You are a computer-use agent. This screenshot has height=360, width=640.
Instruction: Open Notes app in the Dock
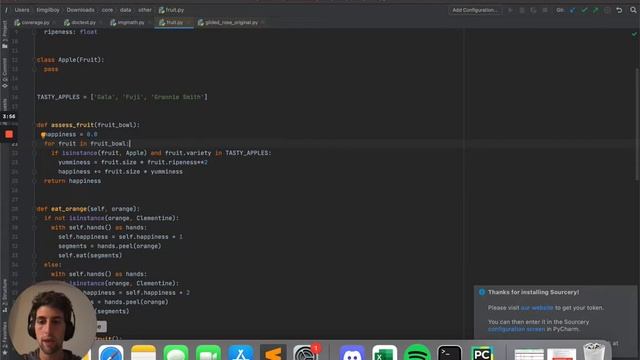pyautogui.click(x=143, y=354)
